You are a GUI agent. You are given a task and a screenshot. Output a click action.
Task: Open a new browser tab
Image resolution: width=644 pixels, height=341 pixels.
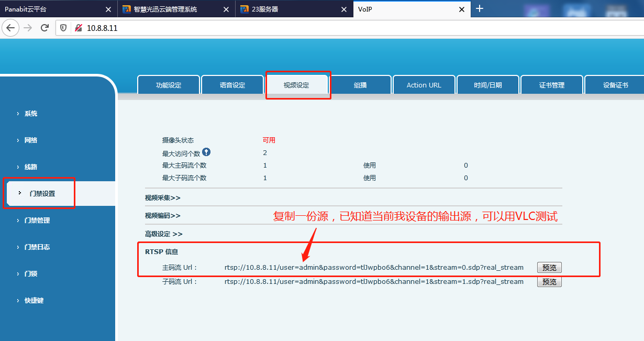pyautogui.click(x=479, y=9)
